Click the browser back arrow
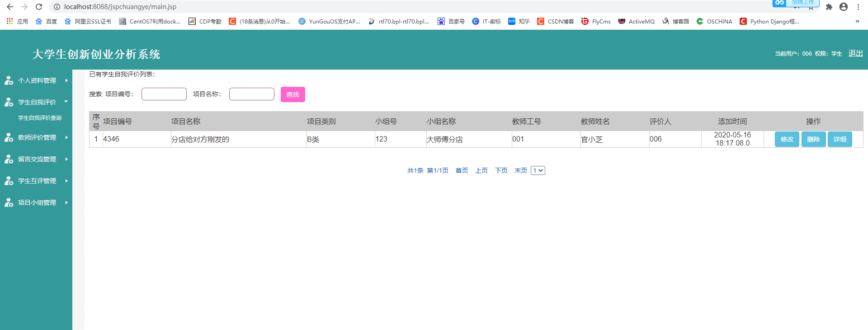The image size is (868, 330). tap(10, 7)
